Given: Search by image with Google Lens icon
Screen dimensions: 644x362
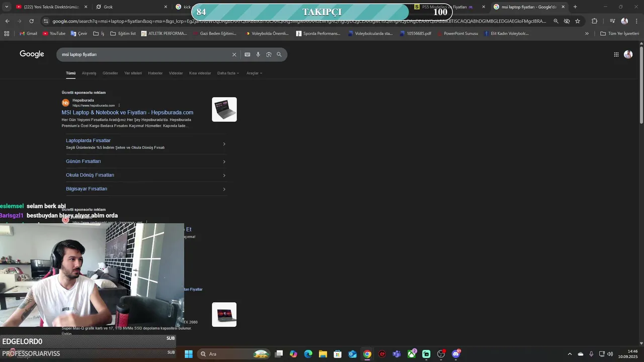Looking at the screenshot, I should pos(269,54).
